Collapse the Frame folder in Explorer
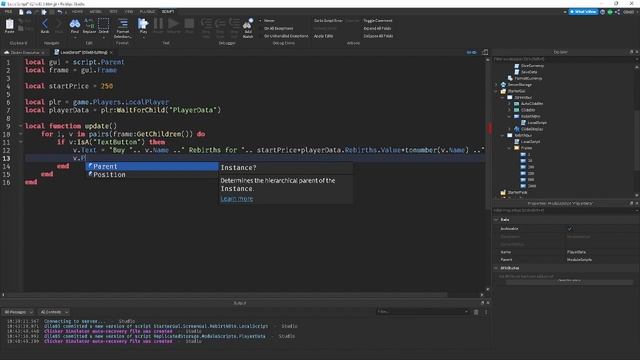This screenshot has height=360, width=640. tap(509, 148)
